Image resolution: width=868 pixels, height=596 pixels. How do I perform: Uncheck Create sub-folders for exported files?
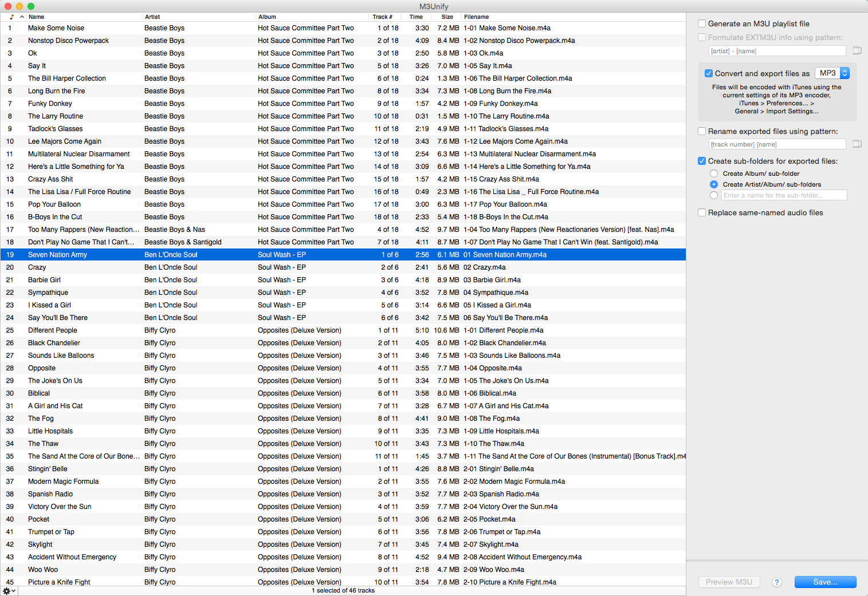(702, 161)
